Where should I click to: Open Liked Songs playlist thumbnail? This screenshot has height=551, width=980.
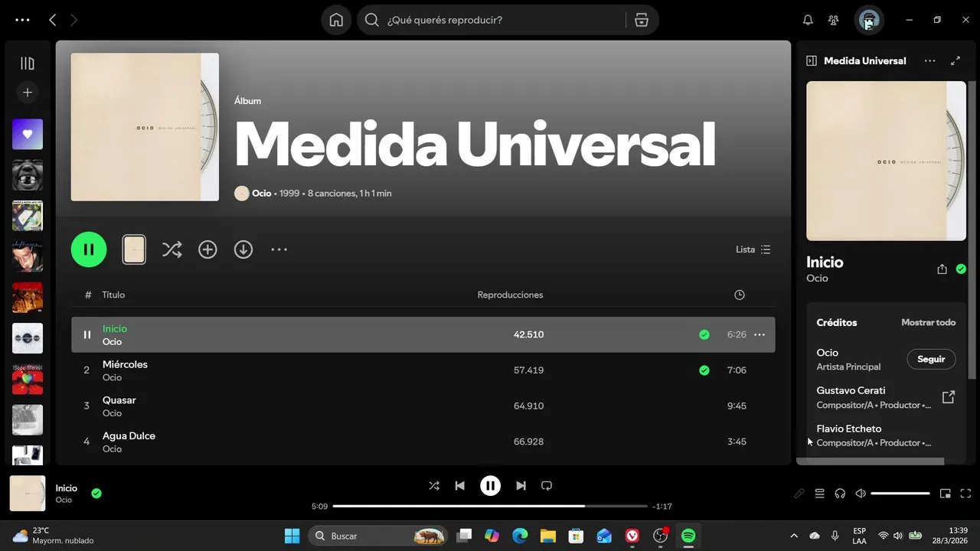(28, 134)
